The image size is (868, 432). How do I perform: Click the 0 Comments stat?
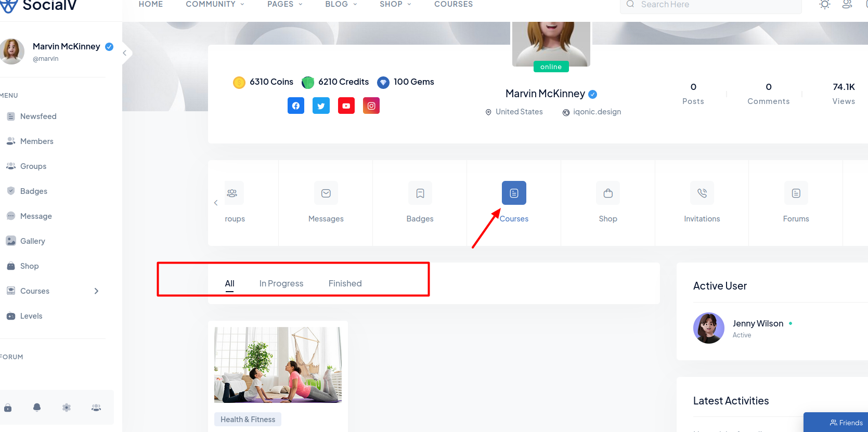(769, 94)
